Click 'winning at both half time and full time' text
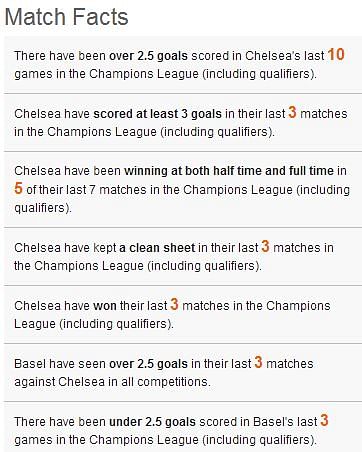The height and width of the screenshot is (452, 362). 229,171
